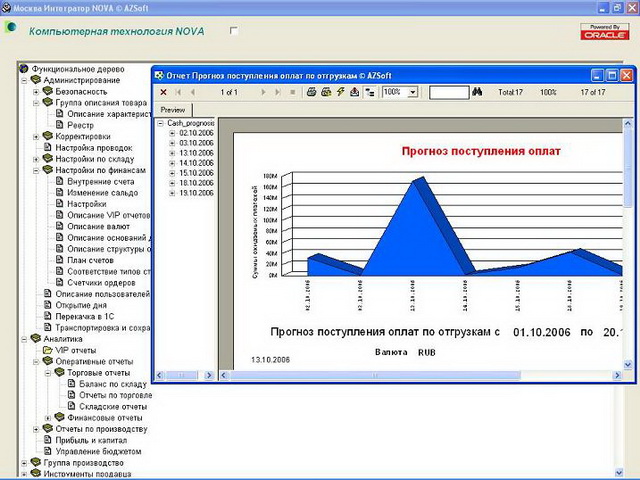Collapse the Cash_prognosis group node
This screenshot has width=640, height=480.
161,123
